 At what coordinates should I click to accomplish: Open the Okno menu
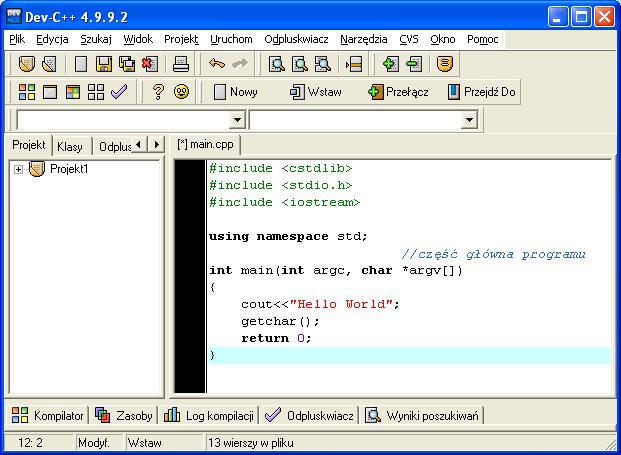coord(443,39)
